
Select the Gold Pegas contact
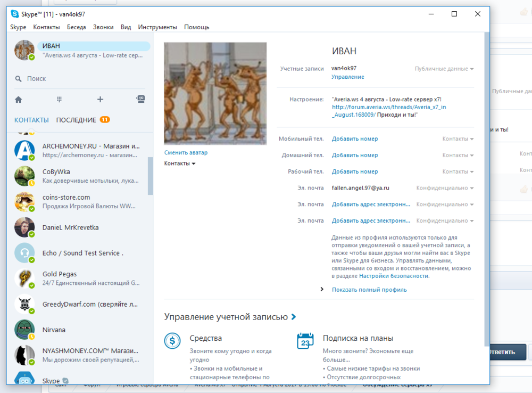point(82,279)
